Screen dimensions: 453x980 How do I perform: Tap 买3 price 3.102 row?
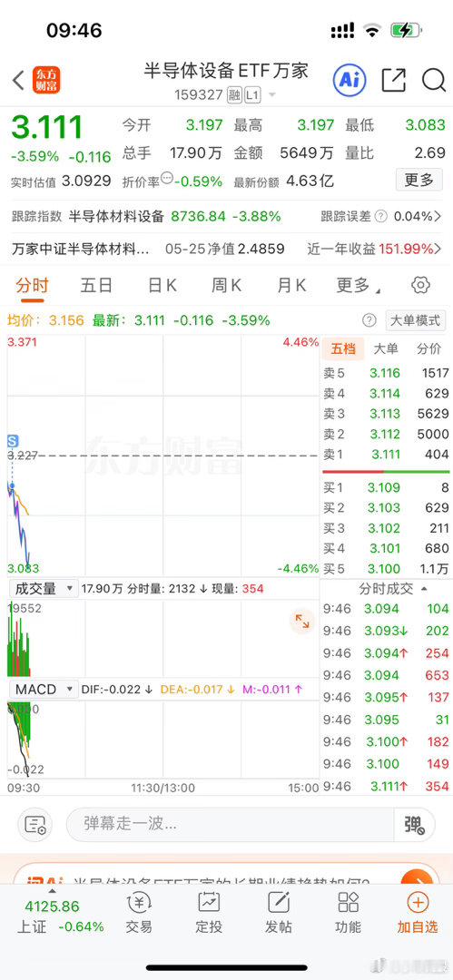[x=386, y=528]
